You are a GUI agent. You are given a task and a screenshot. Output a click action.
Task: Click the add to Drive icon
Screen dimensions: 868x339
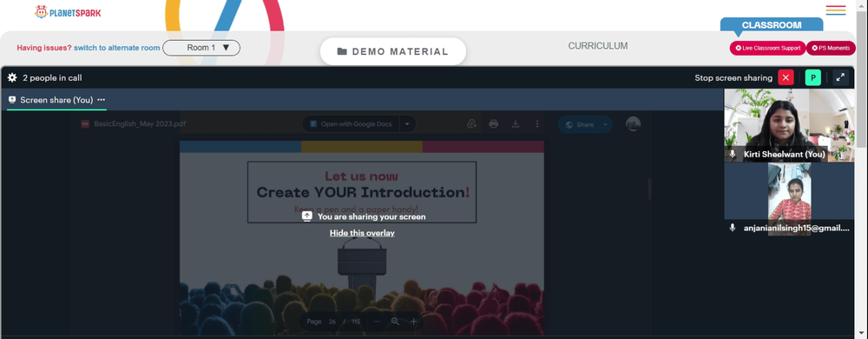[x=471, y=124]
